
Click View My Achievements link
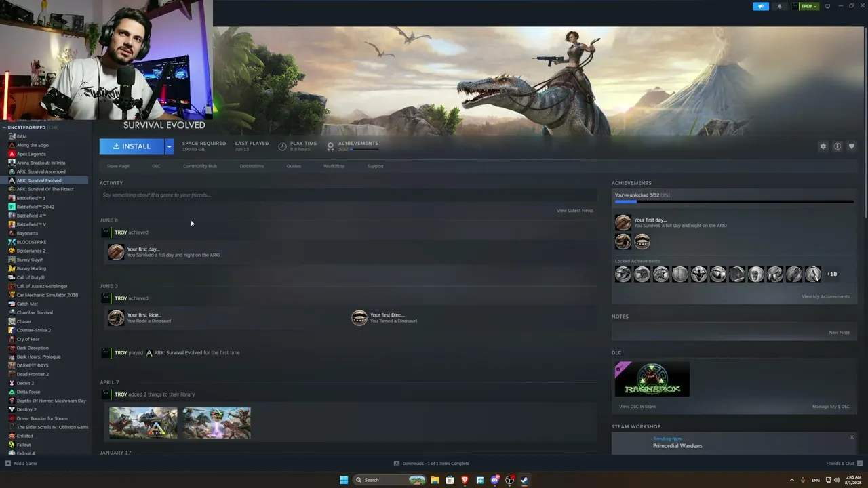tap(825, 296)
